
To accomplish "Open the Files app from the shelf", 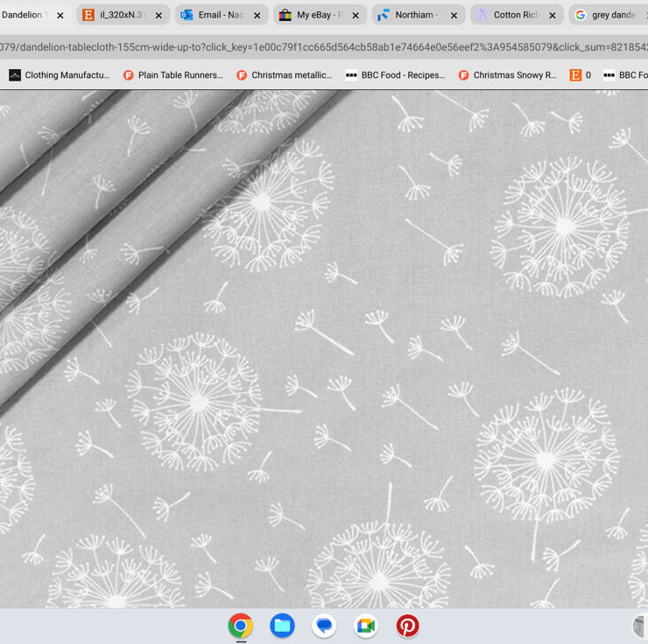I will [282, 626].
